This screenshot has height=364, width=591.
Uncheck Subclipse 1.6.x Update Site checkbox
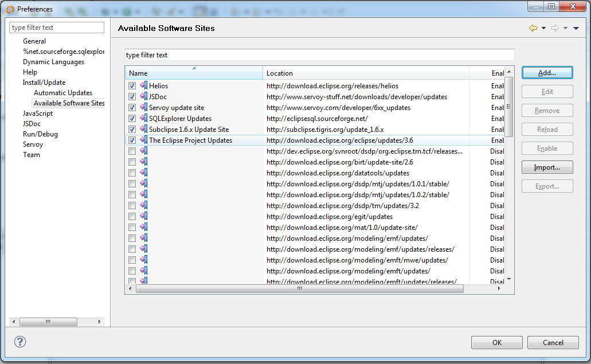132,130
